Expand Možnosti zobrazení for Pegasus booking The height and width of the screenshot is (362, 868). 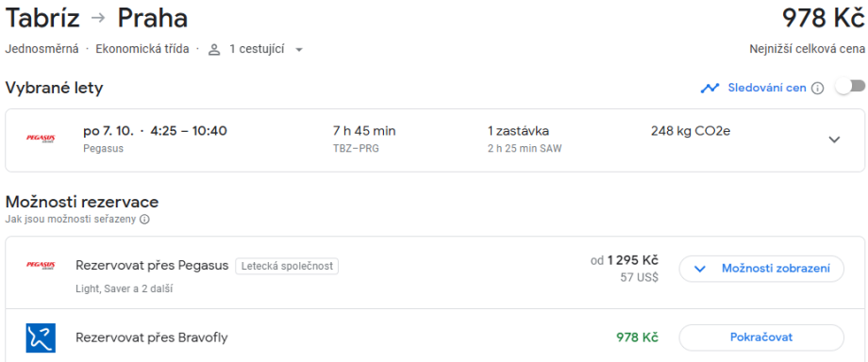[x=761, y=269]
